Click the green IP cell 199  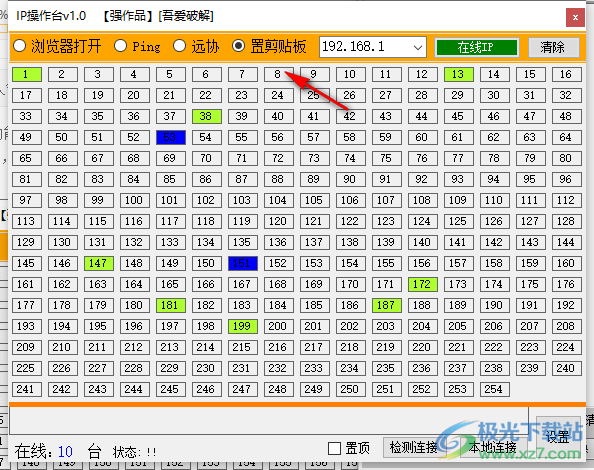pyautogui.click(x=242, y=326)
